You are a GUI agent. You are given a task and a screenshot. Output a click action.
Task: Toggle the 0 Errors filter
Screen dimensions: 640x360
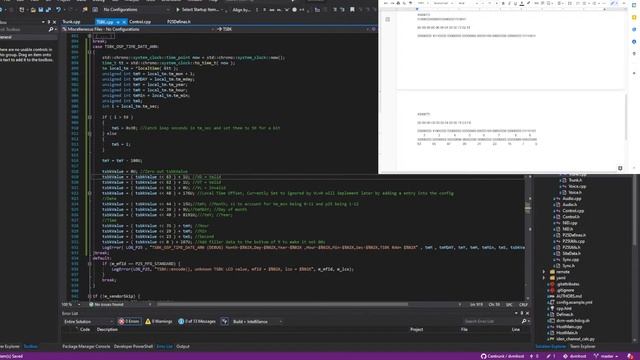129,322
